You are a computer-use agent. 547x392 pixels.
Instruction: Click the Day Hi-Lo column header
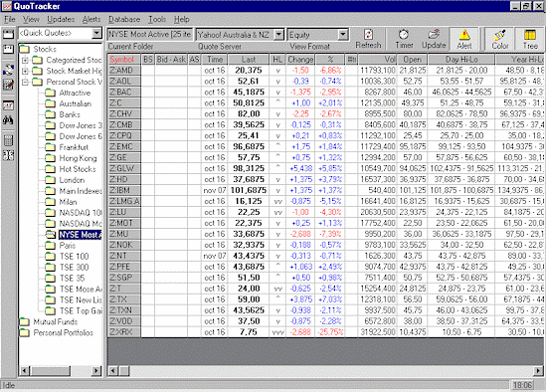click(461, 60)
